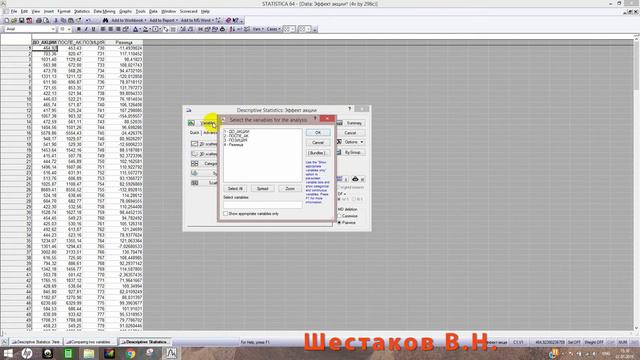The width and height of the screenshot is (640, 360).
Task: Click the Categorized plot icon button
Action: click(x=195, y=164)
